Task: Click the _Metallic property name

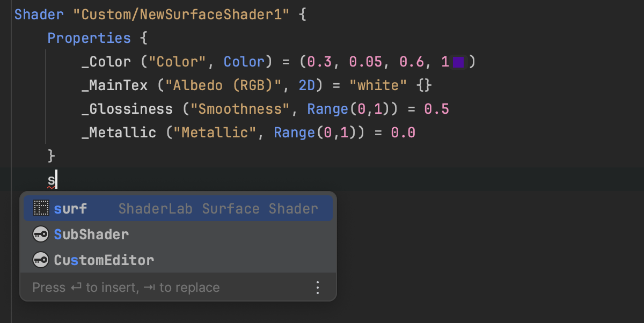Action: point(119,133)
